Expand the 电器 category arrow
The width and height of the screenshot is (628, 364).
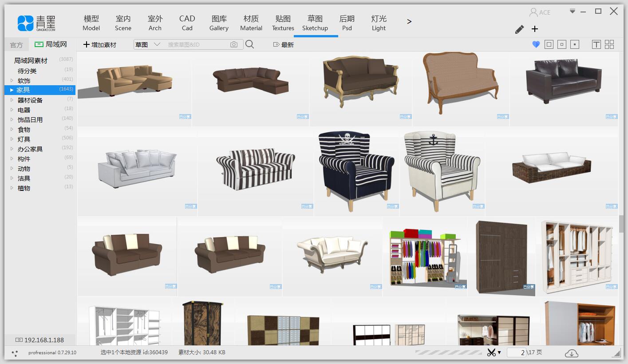[x=12, y=110]
